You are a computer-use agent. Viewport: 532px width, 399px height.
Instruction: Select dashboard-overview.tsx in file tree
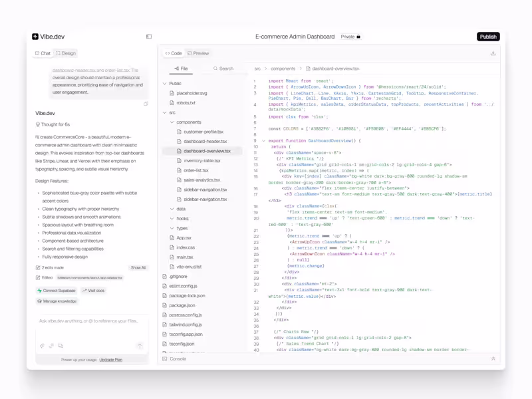(203, 151)
